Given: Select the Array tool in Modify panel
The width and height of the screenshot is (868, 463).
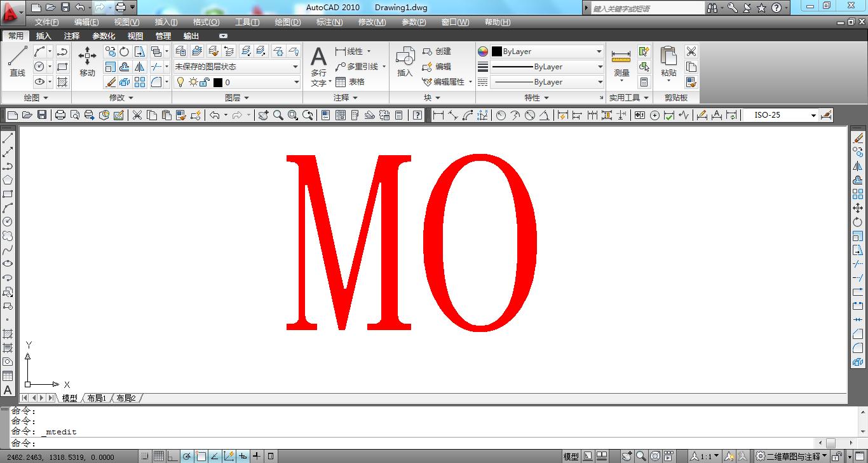Looking at the screenshot, I should (x=140, y=82).
